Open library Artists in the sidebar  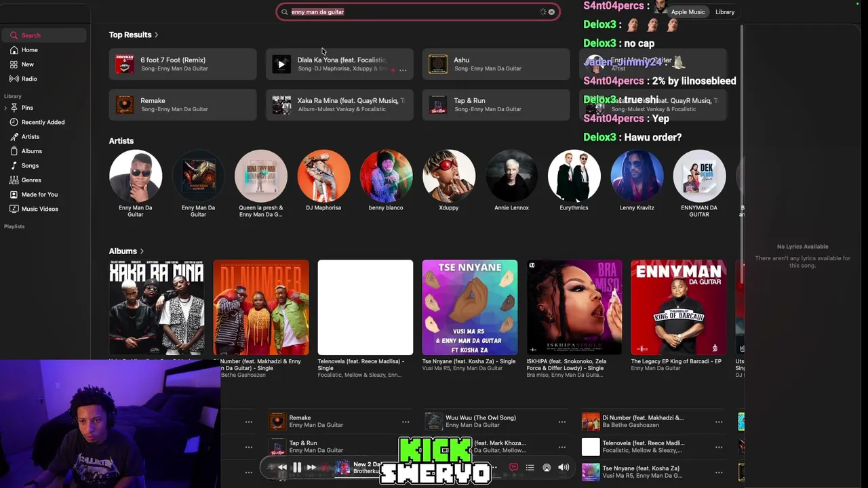43,137
